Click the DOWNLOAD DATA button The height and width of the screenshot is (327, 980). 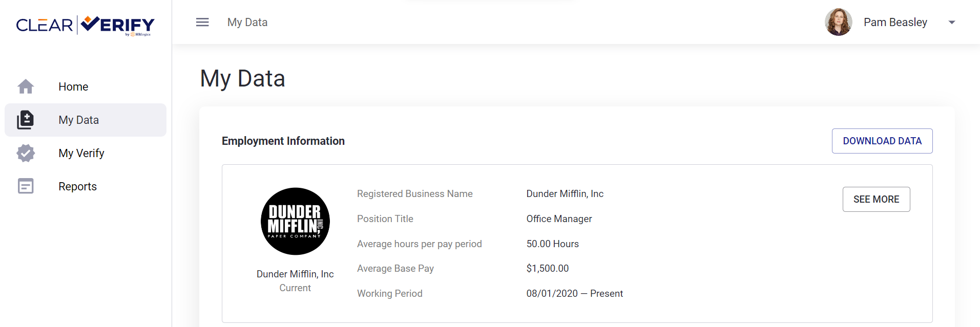point(882,141)
